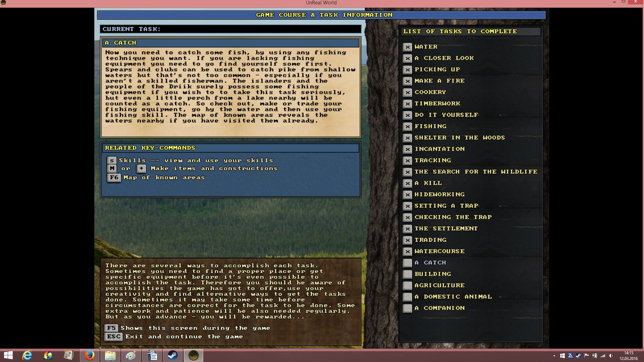Image resolution: width=644 pixels, height=362 pixels.
Task: Select THE SEARCH FOR THE WILDLIFE task
Action: pos(476,172)
